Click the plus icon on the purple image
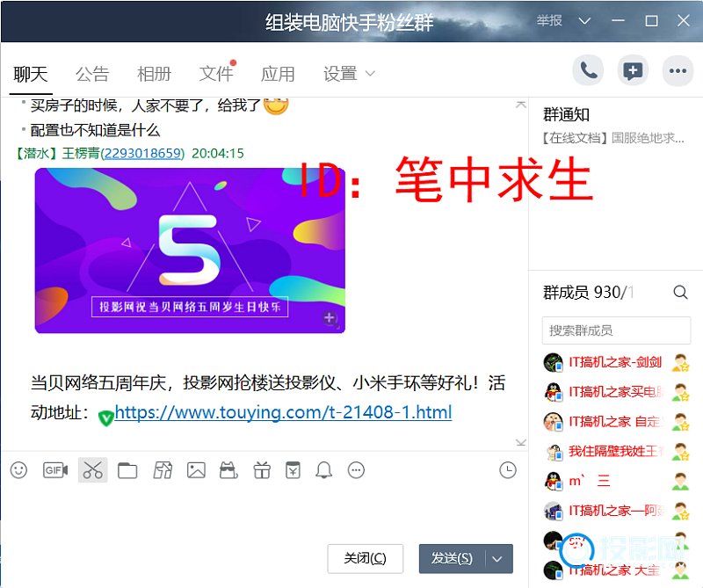The image size is (703, 588). tap(330, 318)
